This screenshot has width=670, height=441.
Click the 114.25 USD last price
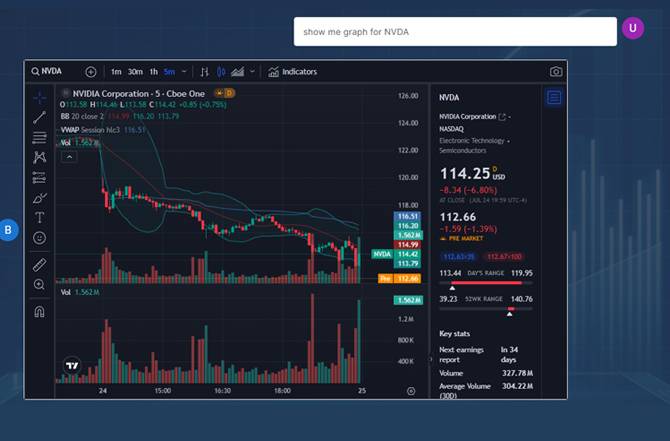click(x=473, y=173)
